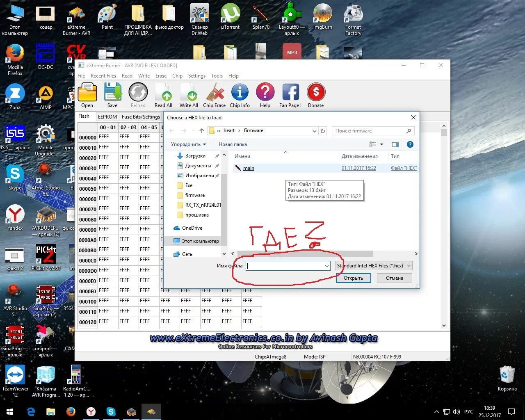Open the TeamViewer 12 desktop icon

(15, 381)
